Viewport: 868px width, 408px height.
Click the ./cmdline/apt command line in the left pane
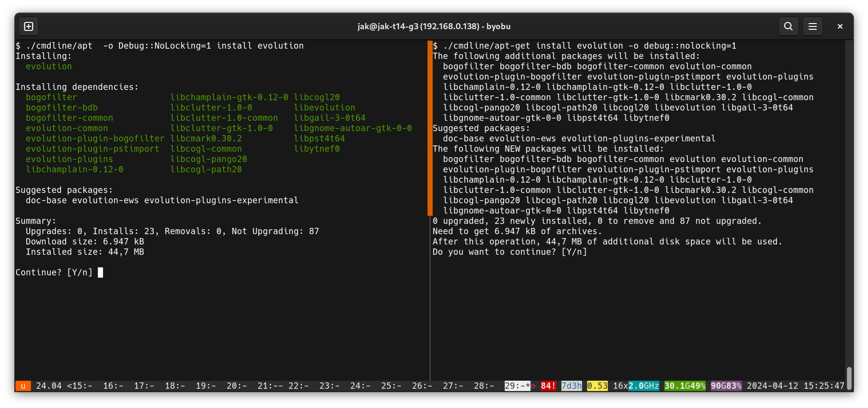(x=160, y=46)
